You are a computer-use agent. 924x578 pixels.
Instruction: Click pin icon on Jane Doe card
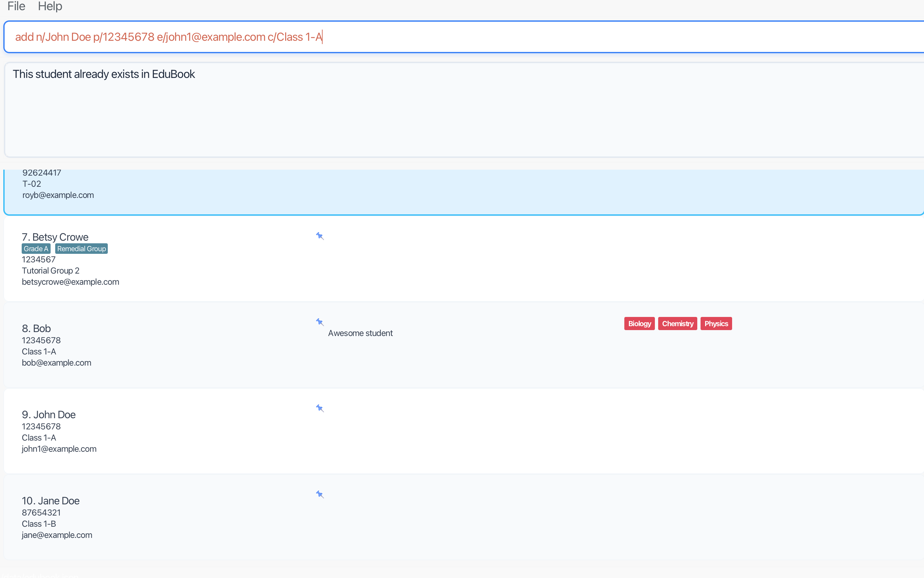click(x=320, y=494)
